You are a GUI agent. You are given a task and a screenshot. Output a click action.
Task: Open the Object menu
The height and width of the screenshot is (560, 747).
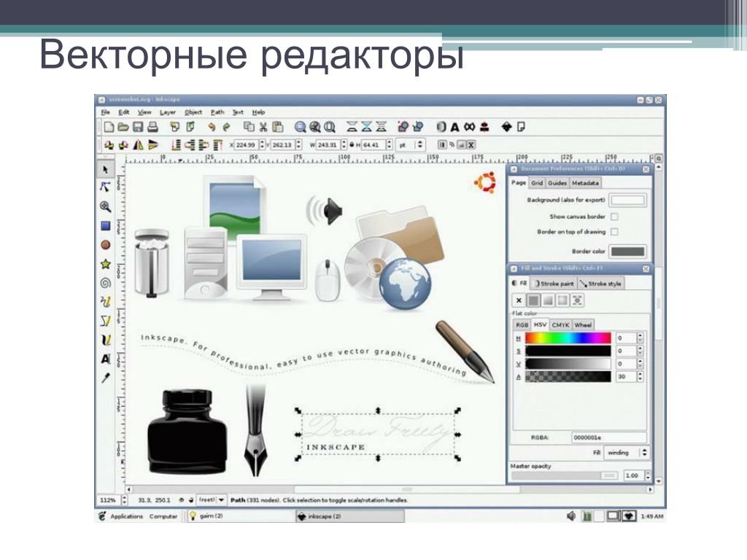[193, 112]
